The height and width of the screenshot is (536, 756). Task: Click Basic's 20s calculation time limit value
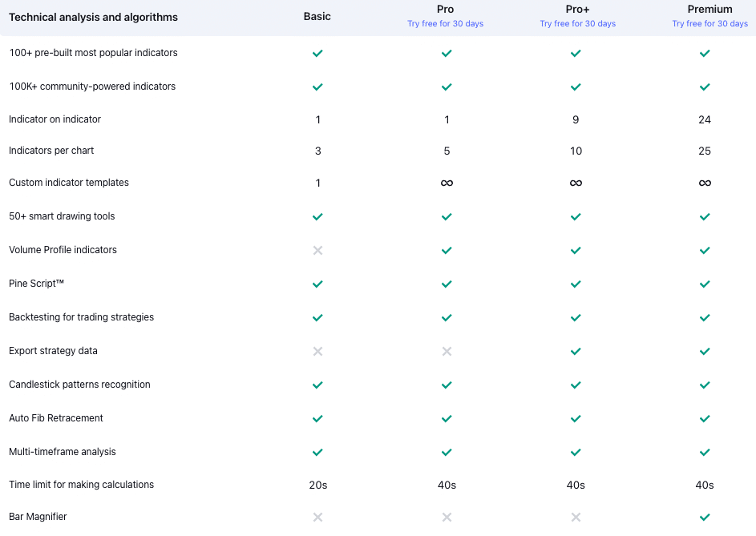click(x=317, y=485)
